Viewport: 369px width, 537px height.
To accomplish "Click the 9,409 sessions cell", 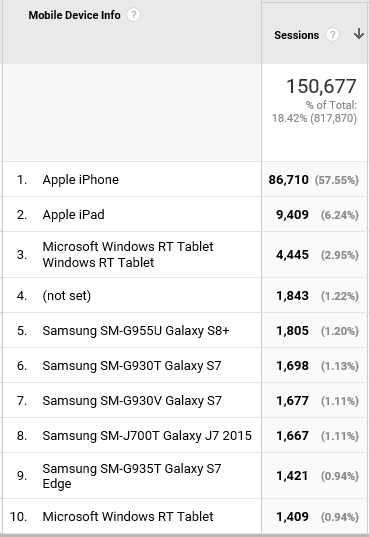I will (x=292, y=215).
